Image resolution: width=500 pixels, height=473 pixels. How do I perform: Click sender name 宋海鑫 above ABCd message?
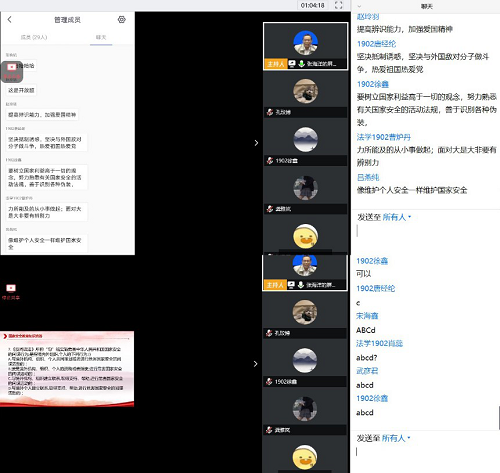(x=367, y=316)
